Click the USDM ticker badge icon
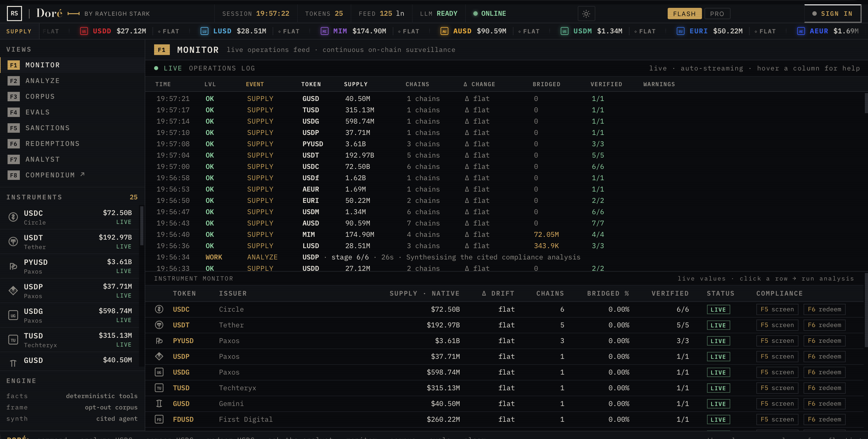 point(565,31)
